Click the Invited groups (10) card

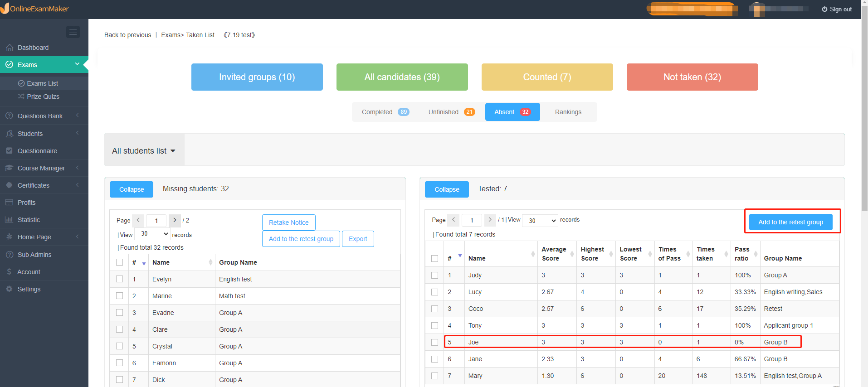[257, 77]
